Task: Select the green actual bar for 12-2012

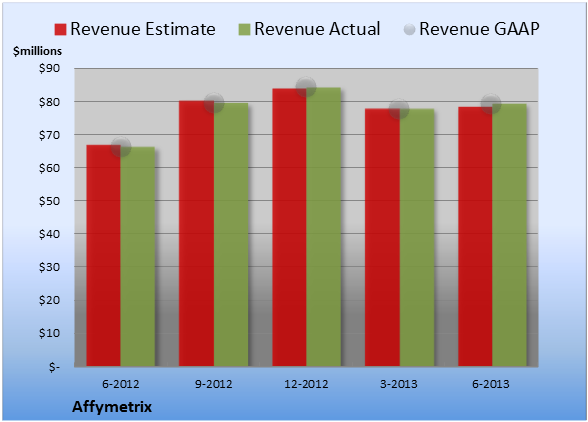Action: point(324,227)
